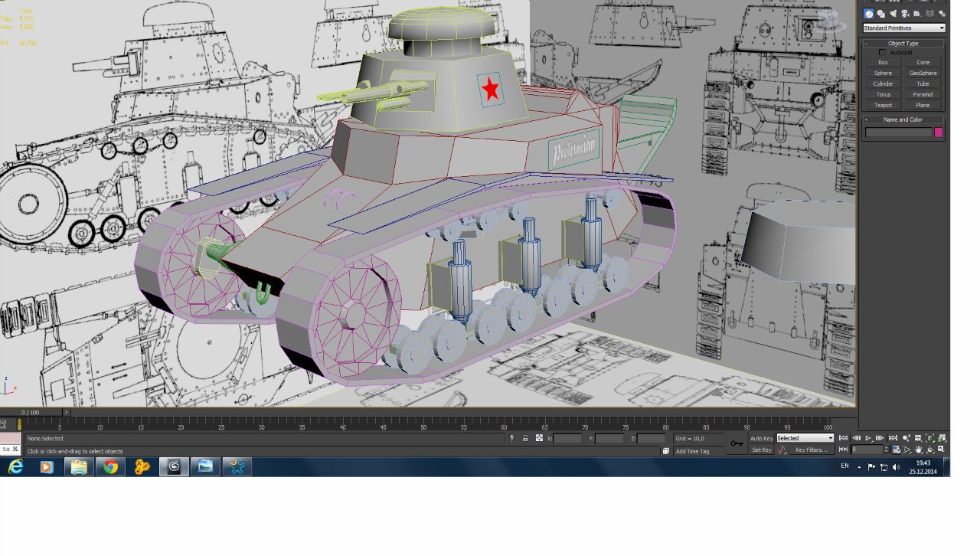Activate the Zoom viewport tool

pyautogui.click(x=906, y=438)
